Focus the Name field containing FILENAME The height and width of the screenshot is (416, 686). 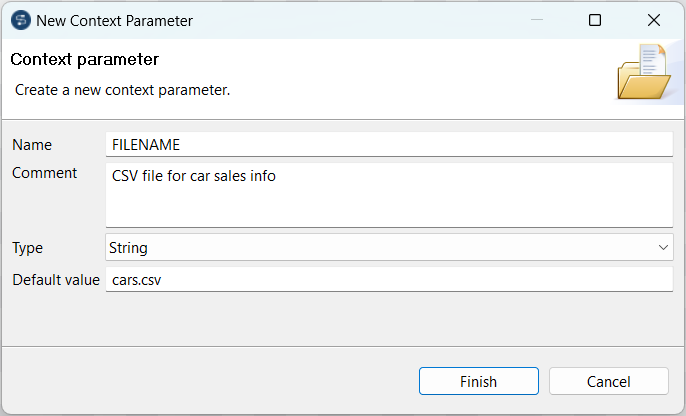(389, 145)
